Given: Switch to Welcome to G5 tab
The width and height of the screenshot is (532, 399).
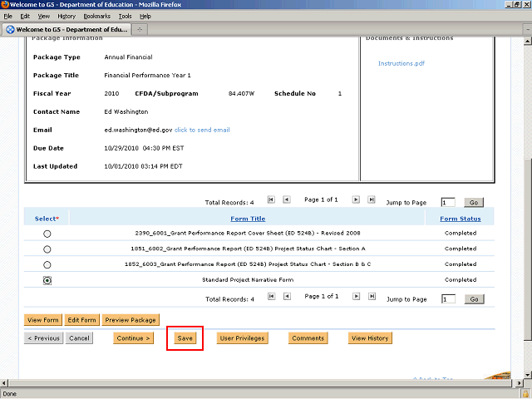Looking at the screenshot, I should pos(66,30).
